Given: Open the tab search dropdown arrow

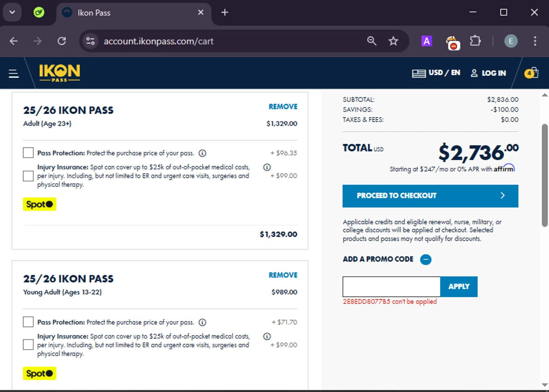Looking at the screenshot, I should coord(12,12).
